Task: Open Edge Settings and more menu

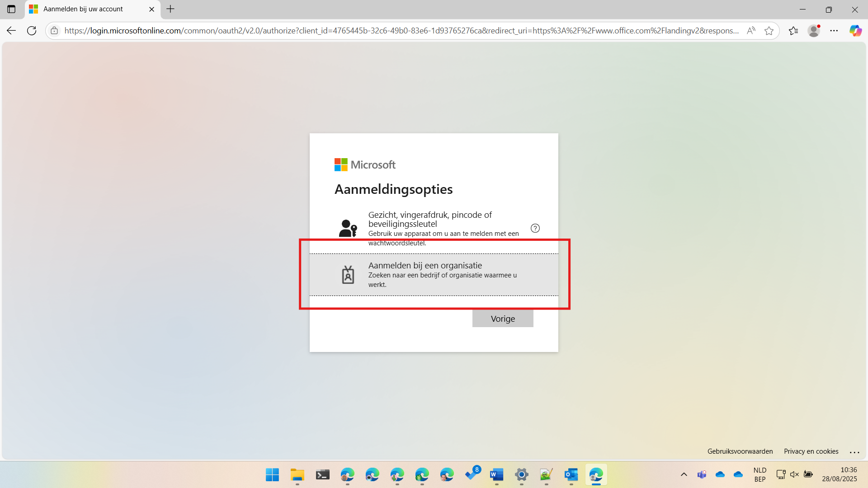Action: click(834, 31)
